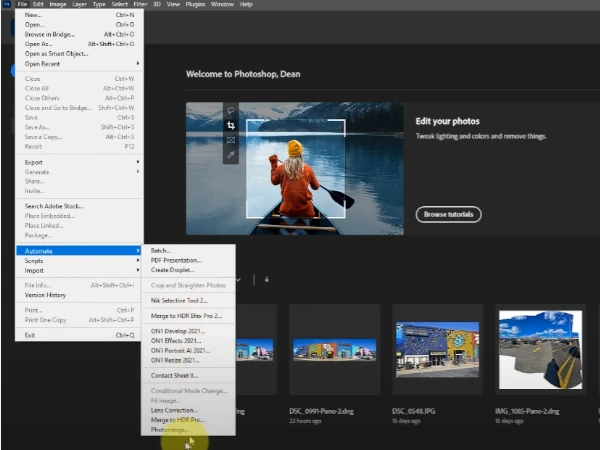
Task: Expand the Generate submenu
Action: pyautogui.click(x=79, y=172)
